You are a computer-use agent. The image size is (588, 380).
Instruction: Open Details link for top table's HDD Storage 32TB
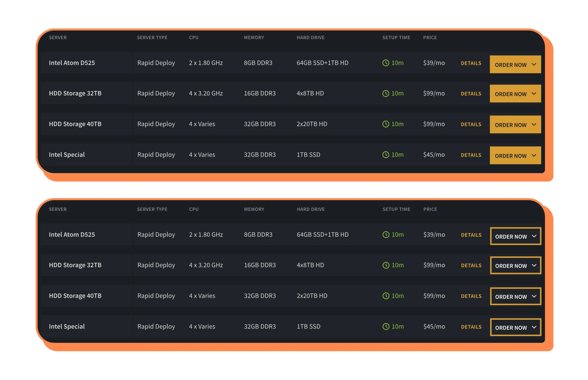[x=471, y=94]
